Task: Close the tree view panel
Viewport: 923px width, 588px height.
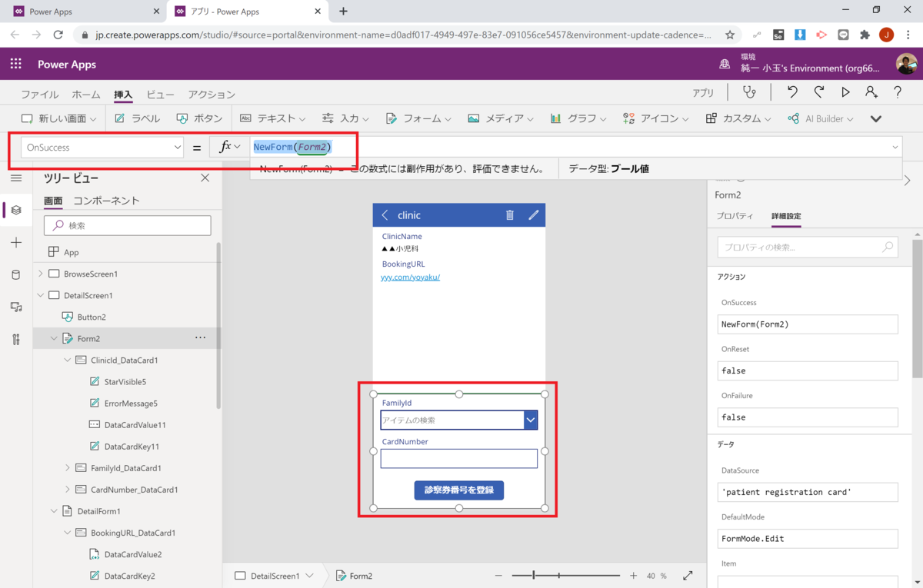Action: pyautogui.click(x=205, y=178)
